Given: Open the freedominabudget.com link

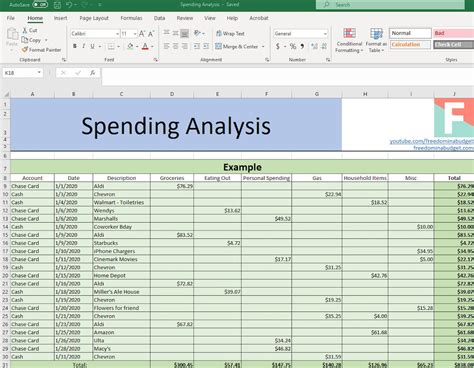Looking at the screenshot, I should pyautogui.click(x=444, y=148).
